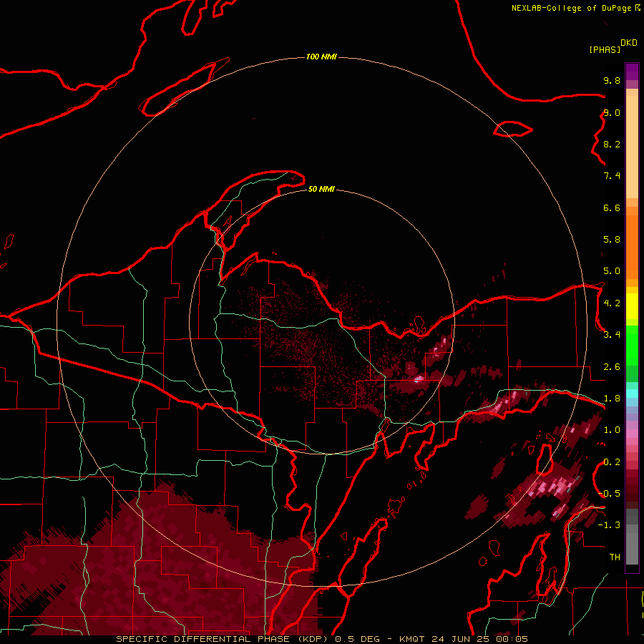Click the -1.3 legend value label
The width and height of the screenshot is (644, 644).
click(609, 525)
